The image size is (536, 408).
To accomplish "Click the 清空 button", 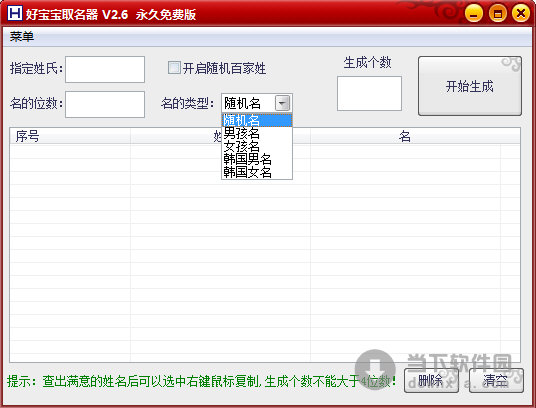I will (496, 380).
